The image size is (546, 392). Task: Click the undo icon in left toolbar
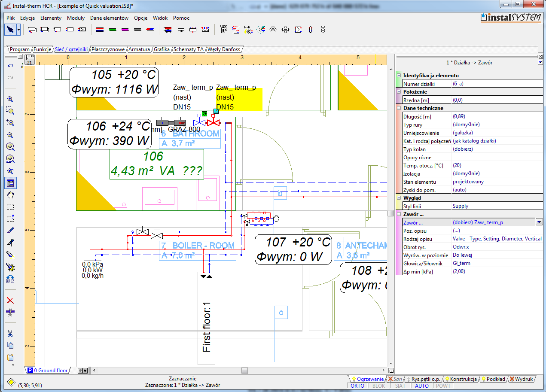coord(10,66)
